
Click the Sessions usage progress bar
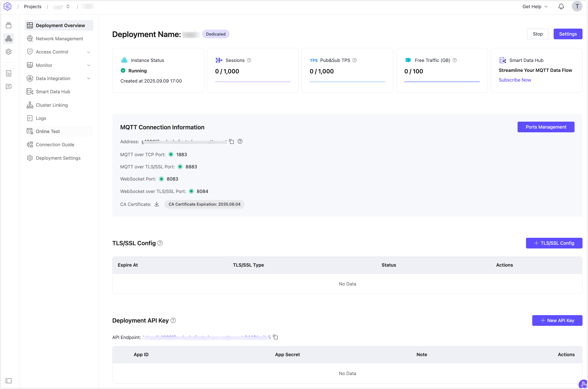click(x=252, y=82)
